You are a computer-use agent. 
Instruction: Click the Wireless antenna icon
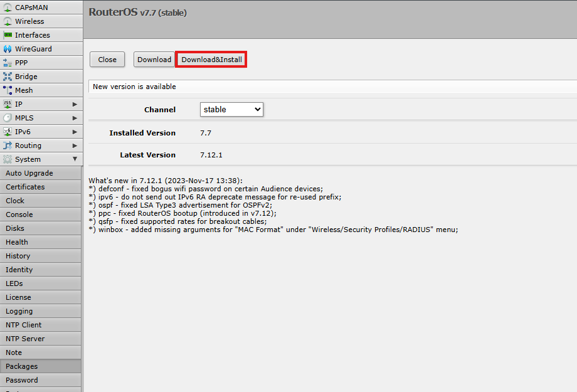(8, 21)
